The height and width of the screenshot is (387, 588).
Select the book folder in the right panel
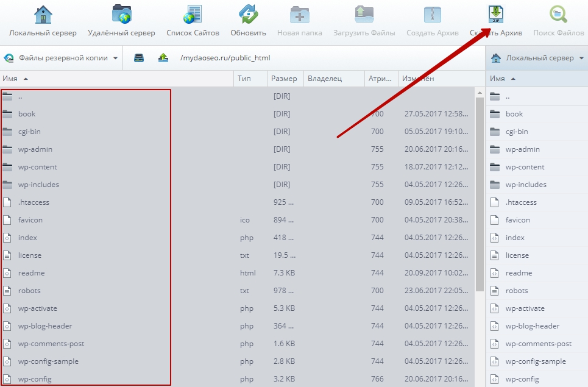[x=537, y=113]
